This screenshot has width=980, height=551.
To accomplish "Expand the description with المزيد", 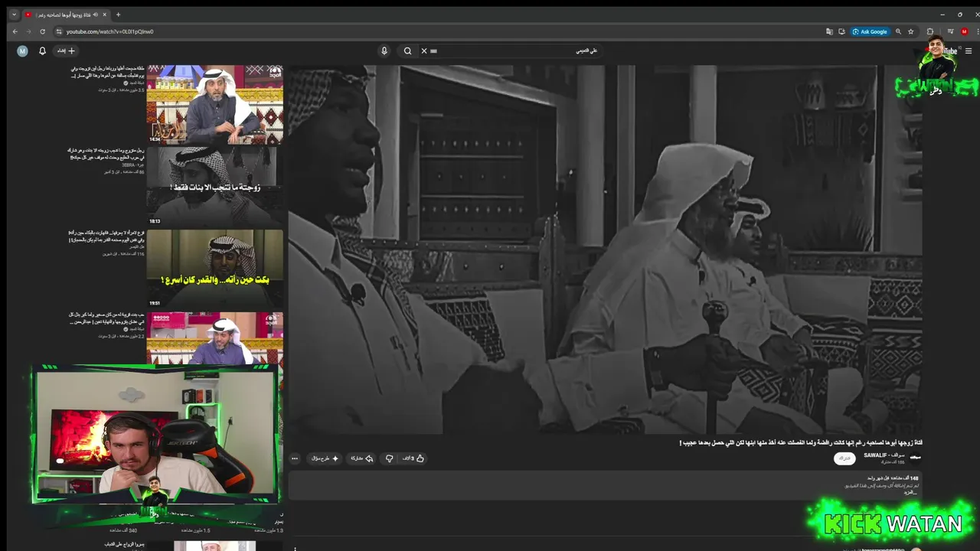I will tap(910, 492).
